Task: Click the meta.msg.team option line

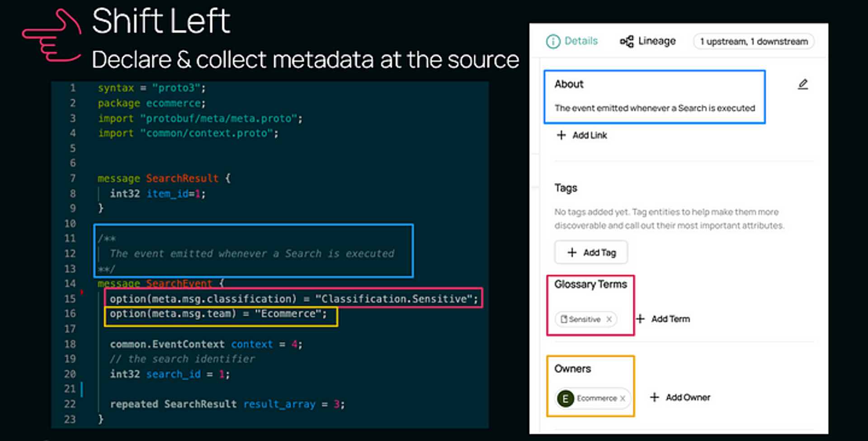Action: [x=218, y=314]
